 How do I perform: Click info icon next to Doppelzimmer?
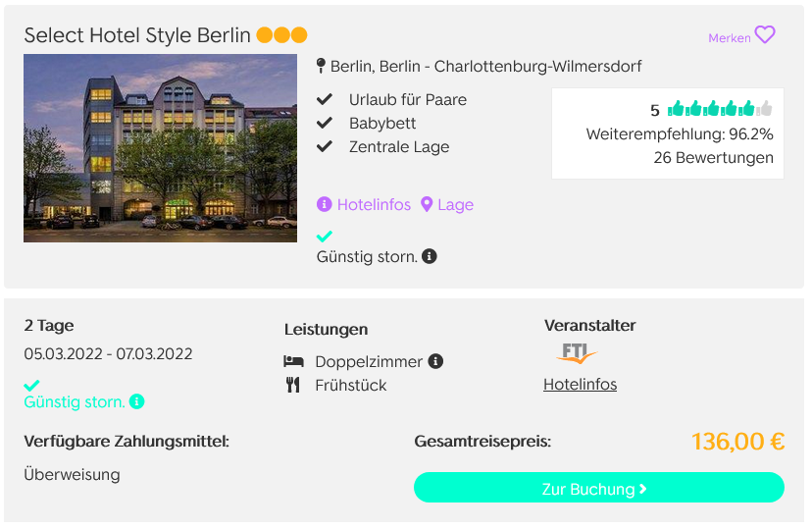click(x=435, y=361)
